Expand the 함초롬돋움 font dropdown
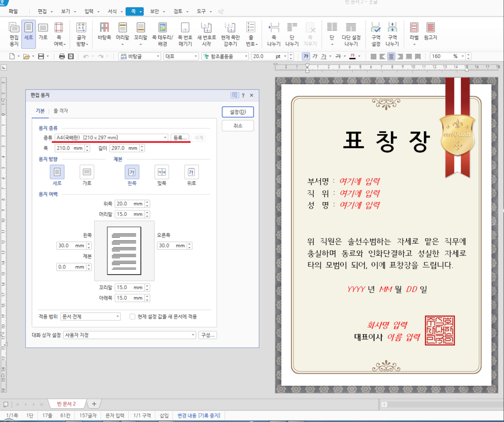The height and width of the screenshot is (422, 504). pos(246,56)
